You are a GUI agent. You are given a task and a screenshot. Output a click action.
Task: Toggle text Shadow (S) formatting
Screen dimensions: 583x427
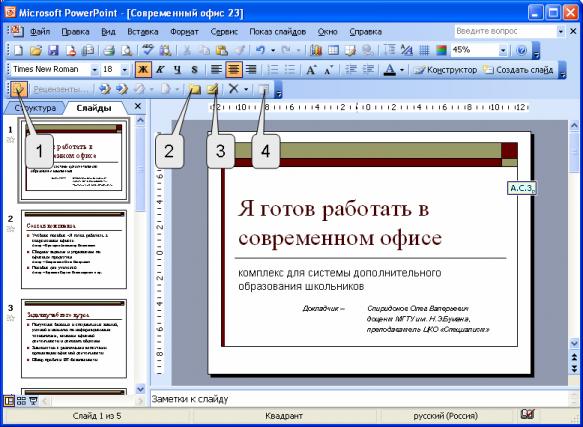click(194, 70)
